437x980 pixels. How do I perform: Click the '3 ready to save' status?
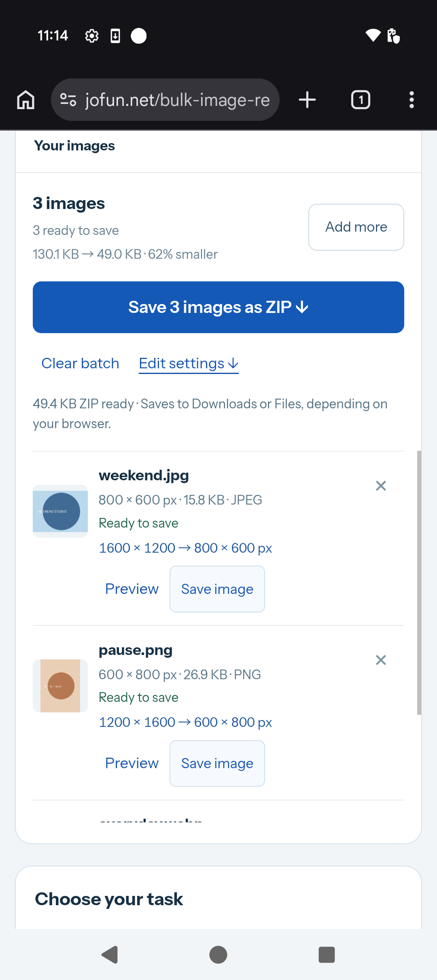point(76,230)
